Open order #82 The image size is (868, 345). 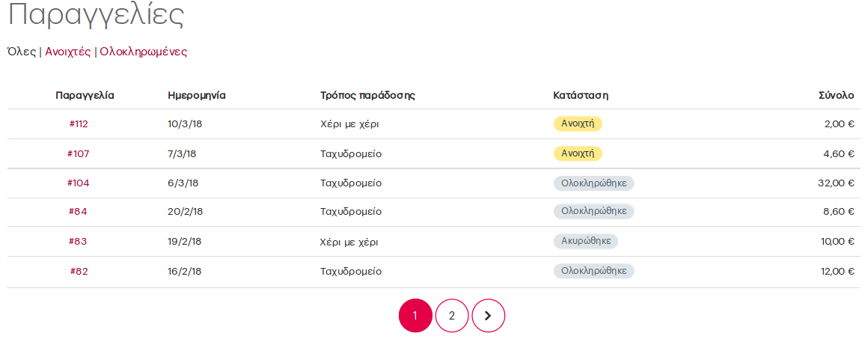point(79,272)
